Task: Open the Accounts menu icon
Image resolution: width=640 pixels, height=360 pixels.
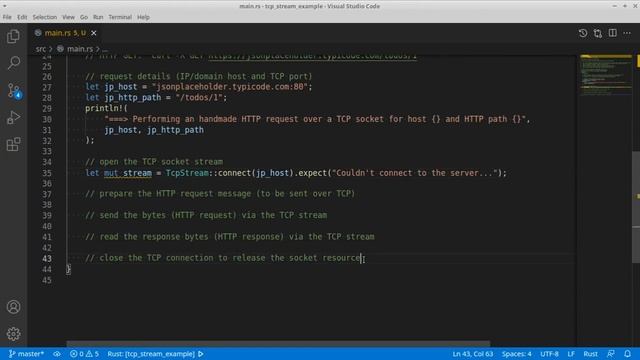Action: [13, 307]
